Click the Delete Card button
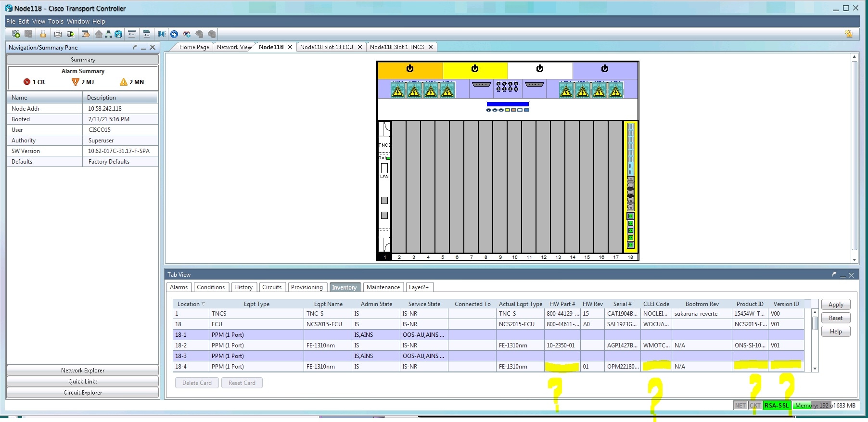The width and height of the screenshot is (868, 422). [197, 383]
